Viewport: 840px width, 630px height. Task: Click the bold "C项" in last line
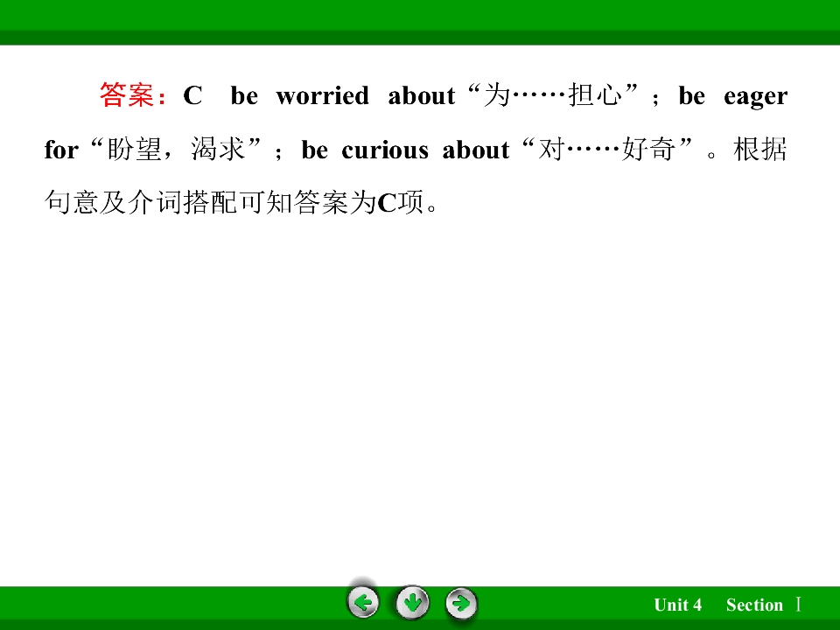pyautogui.click(x=401, y=202)
